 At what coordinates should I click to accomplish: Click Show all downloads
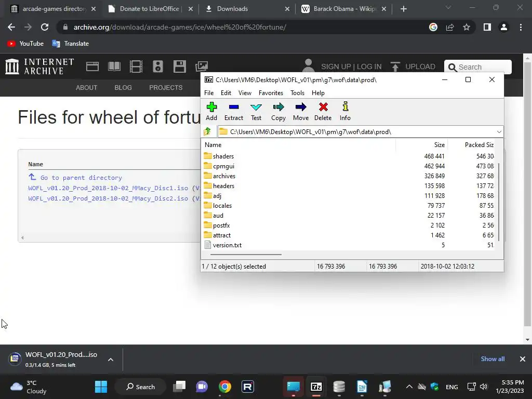point(493,359)
